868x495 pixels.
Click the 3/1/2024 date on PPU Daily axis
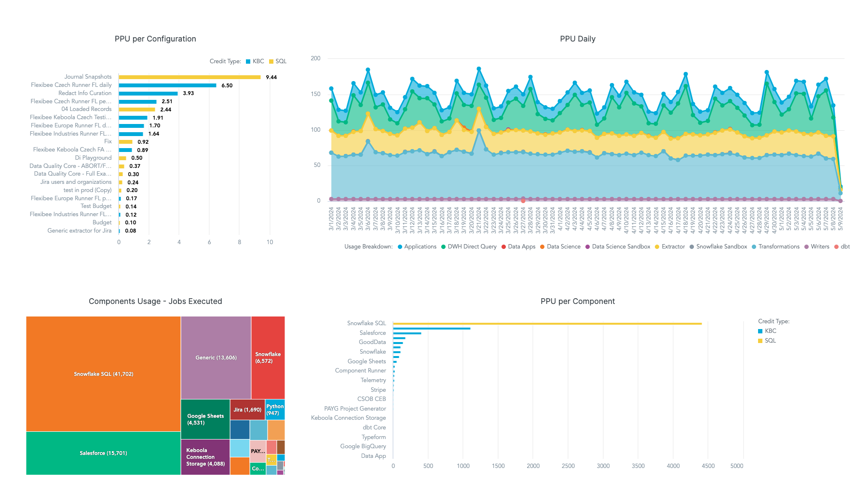(x=331, y=219)
